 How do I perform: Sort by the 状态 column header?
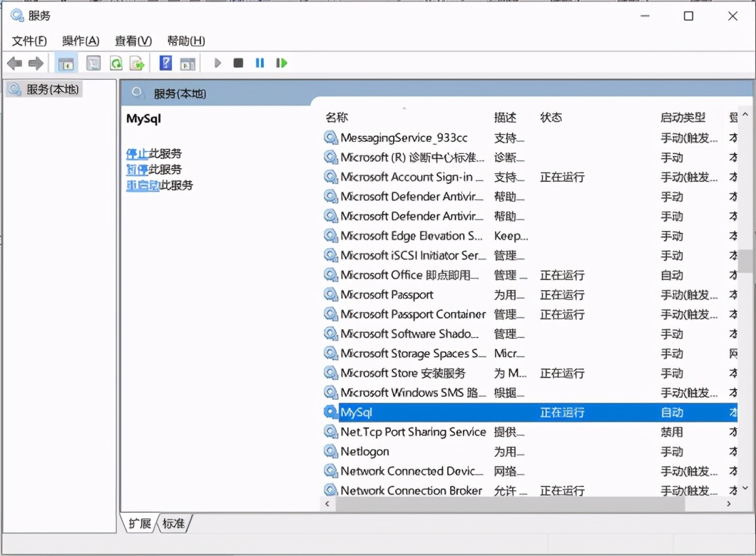click(551, 117)
